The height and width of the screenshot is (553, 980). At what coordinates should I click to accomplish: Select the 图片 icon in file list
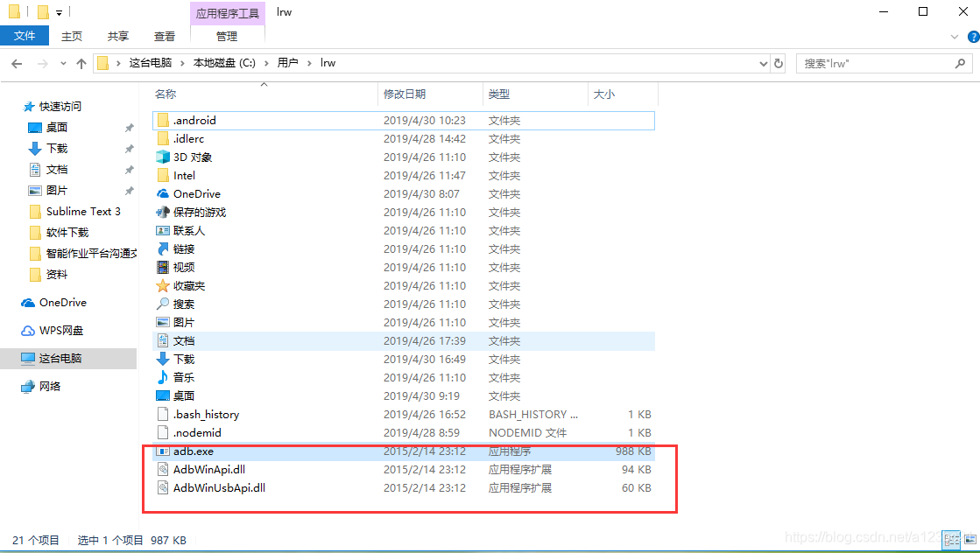tap(163, 322)
